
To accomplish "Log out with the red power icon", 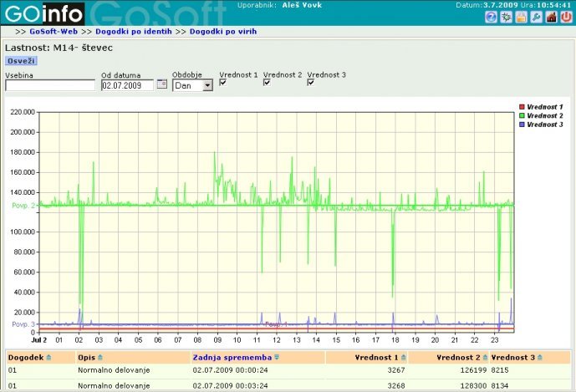I will (x=566, y=17).
